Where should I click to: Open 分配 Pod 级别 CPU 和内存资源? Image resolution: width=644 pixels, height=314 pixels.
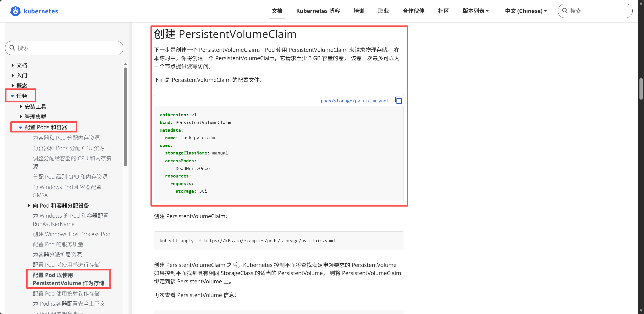pos(70,177)
